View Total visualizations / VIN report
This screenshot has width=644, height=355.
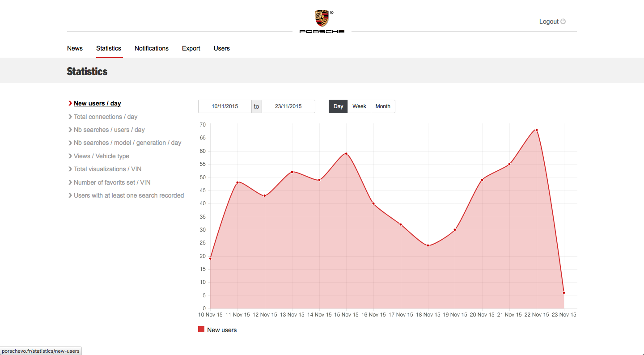click(x=107, y=169)
